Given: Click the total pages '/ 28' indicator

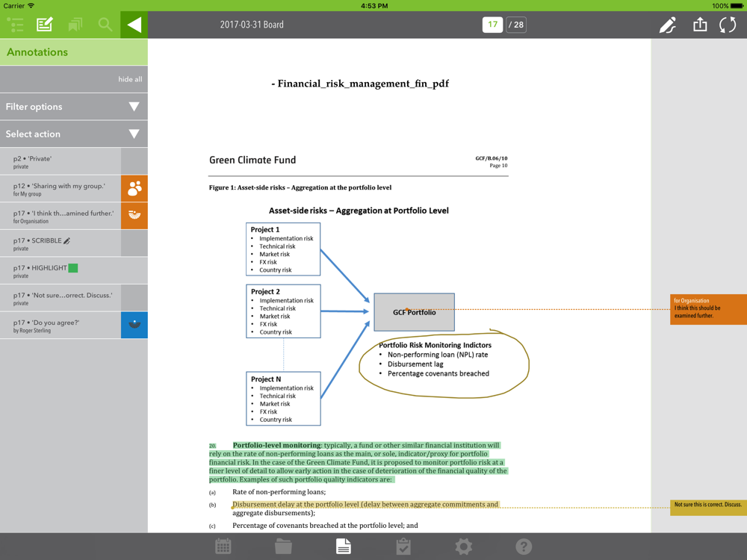Looking at the screenshot, I should 516,25.
